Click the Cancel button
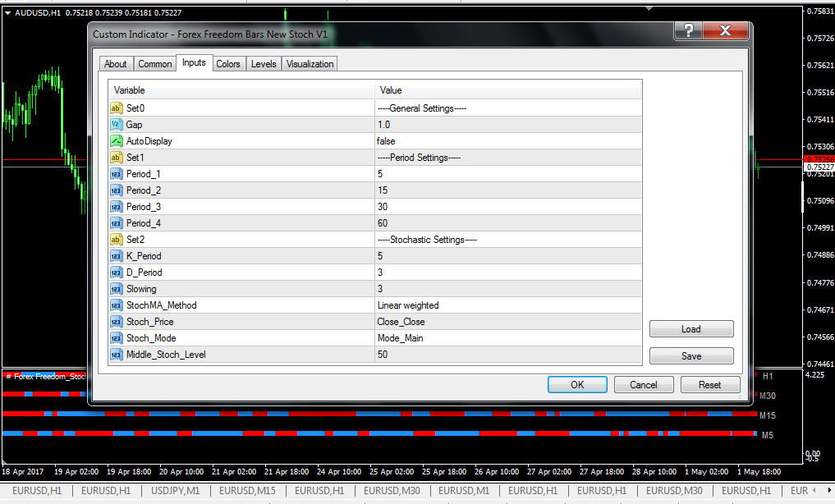 click(x=644, y=385)
